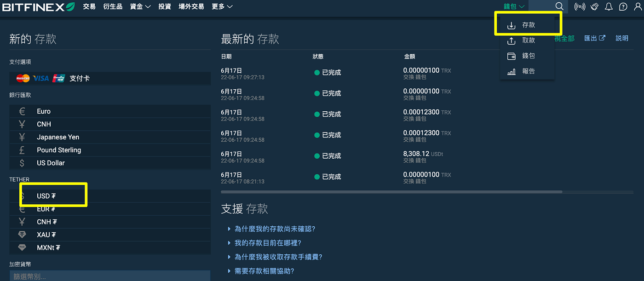Image resolution: width=644 pixels, height=281 pixels.
Task: Click the deposits table horizontal scrollbar
Action: pyautogui.click(x=391, y=192)
